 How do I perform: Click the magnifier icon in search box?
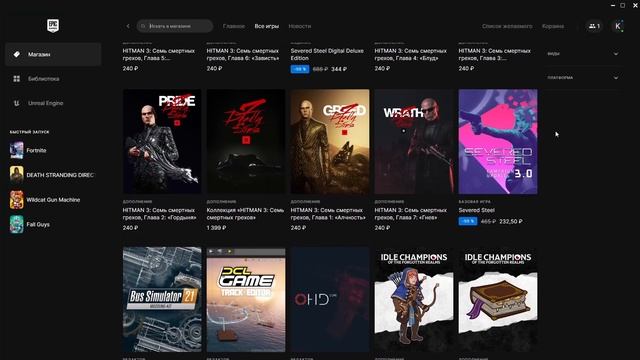click(x=143, y=26)
